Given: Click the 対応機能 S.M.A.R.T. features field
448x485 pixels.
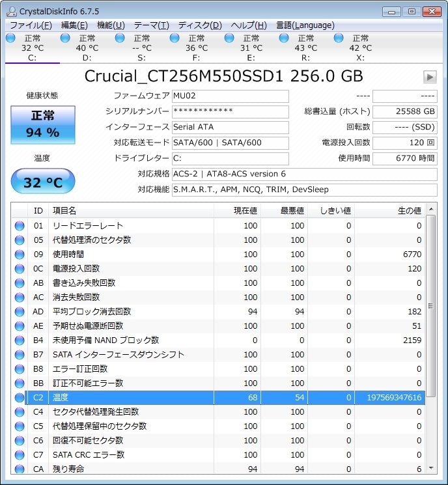Looking at the screenshot, I should click(305, 189).
